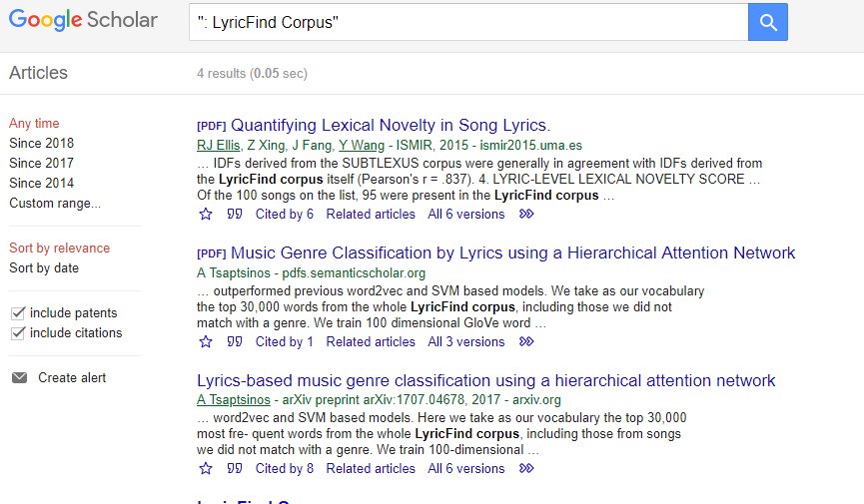Open author Y Wang profile
864x504 pixels.
click(362, 146)
